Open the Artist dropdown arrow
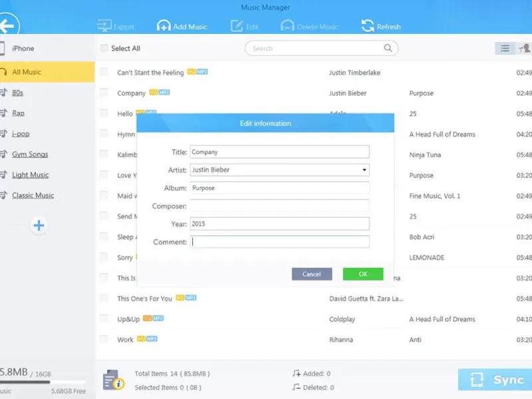 pos(364,170)
